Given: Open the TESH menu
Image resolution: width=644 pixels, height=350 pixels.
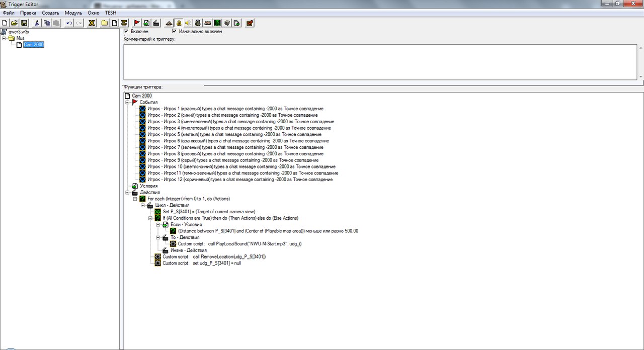Looking at the screenshot, I should coord(111,12).
